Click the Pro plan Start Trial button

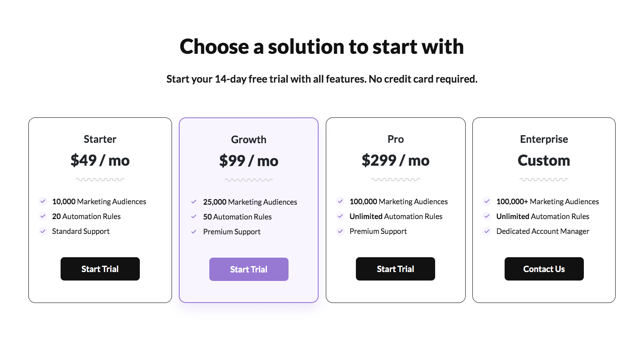[x=395, y=269]
